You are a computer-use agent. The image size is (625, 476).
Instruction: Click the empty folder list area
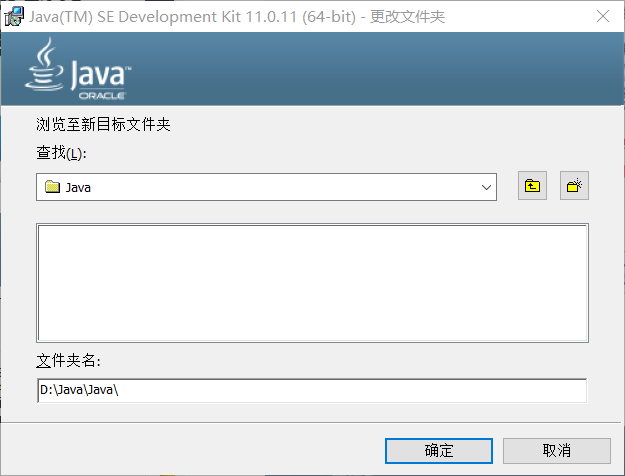(x=312, y=283)
